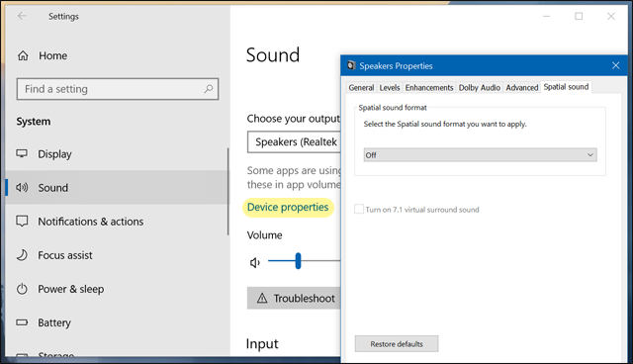Screen dimensions: 633x364
Task: Select the Spatial sound tab
Action: point(566,87)
